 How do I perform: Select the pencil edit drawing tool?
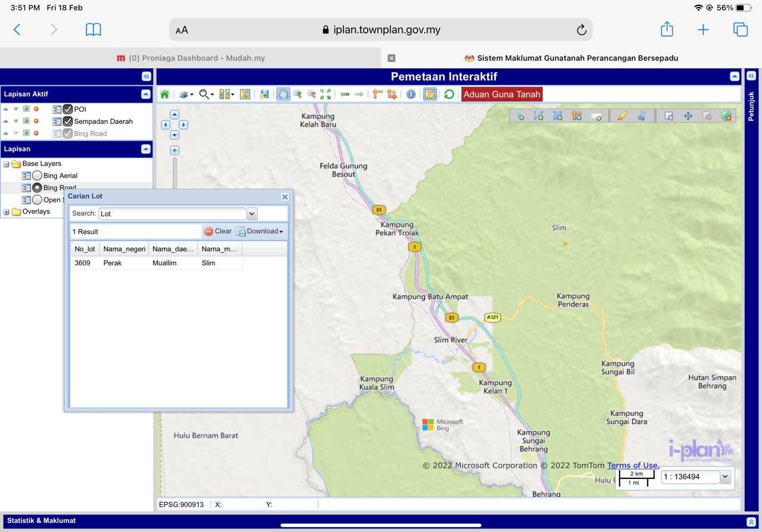[623, 116]
